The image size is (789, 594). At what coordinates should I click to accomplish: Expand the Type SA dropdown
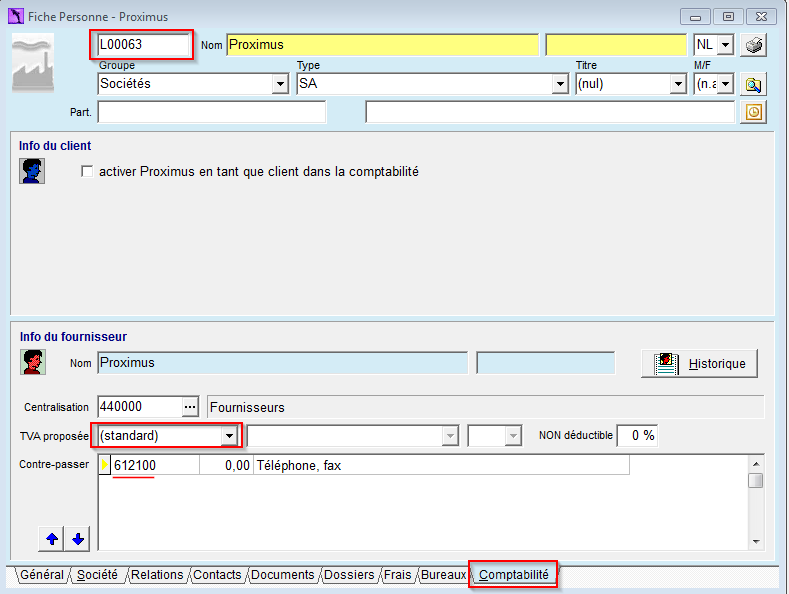tap(560, 84)
